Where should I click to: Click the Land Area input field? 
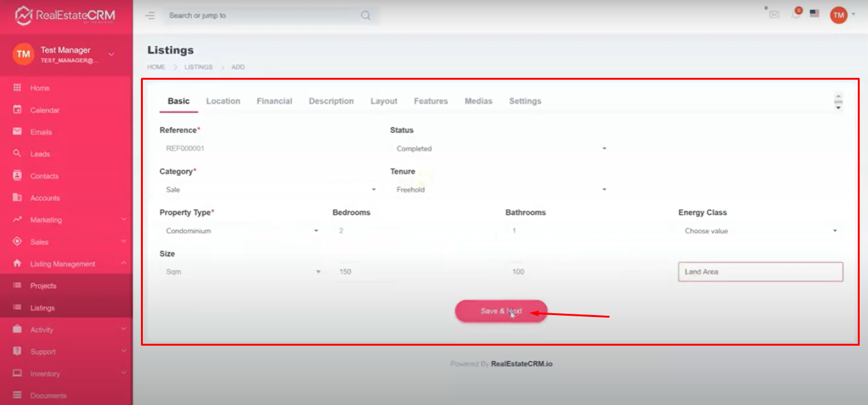click(x=760, y=272)
